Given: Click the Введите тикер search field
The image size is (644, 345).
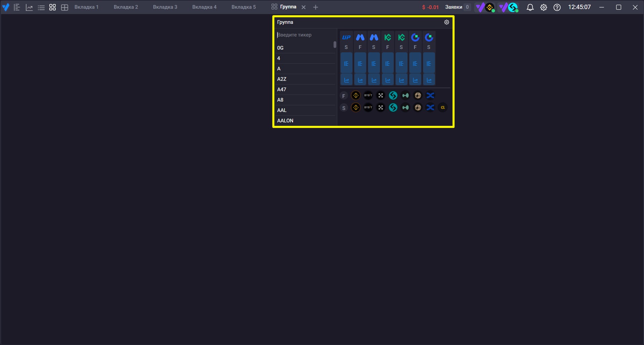Looking at the screenshot, I should tap(306, 35).
